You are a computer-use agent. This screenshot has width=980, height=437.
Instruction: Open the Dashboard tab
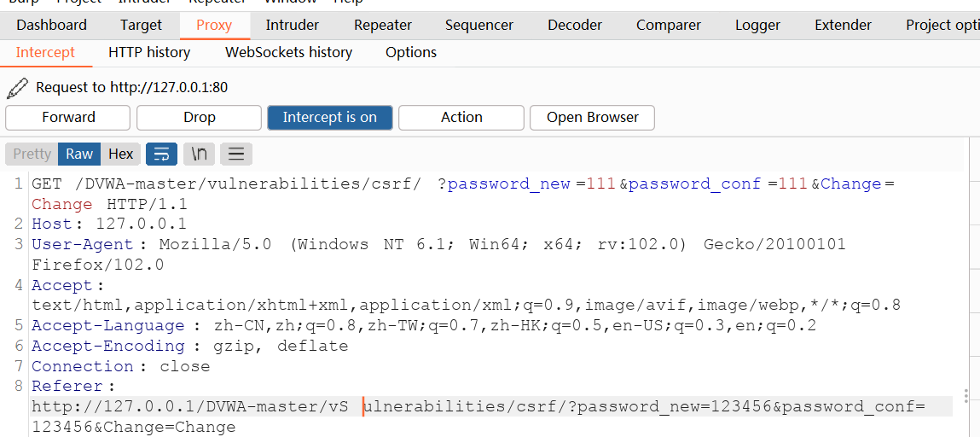tap(51, 25)
